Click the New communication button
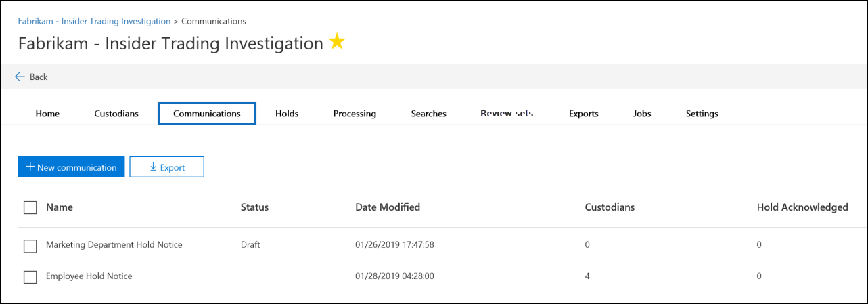This screenshot has height=304, width=868. 71,167
